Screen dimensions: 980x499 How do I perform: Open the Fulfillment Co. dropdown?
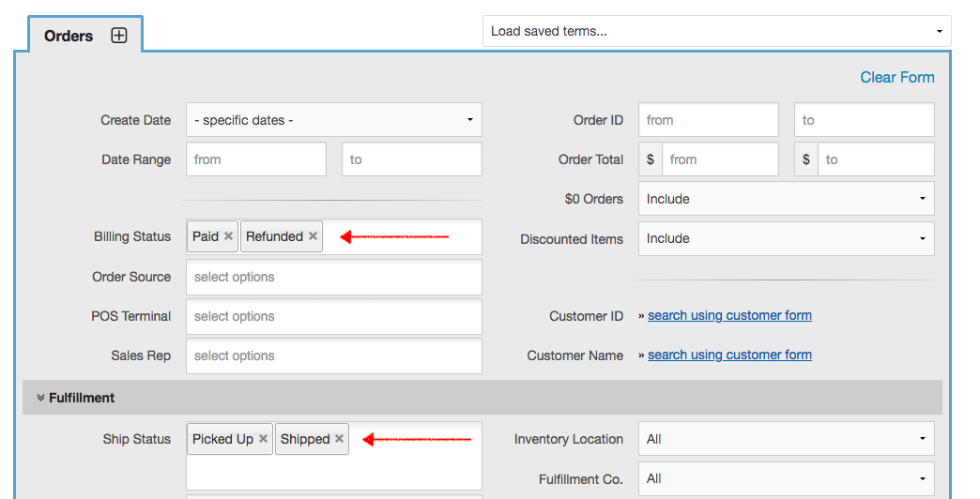point(787,479)
